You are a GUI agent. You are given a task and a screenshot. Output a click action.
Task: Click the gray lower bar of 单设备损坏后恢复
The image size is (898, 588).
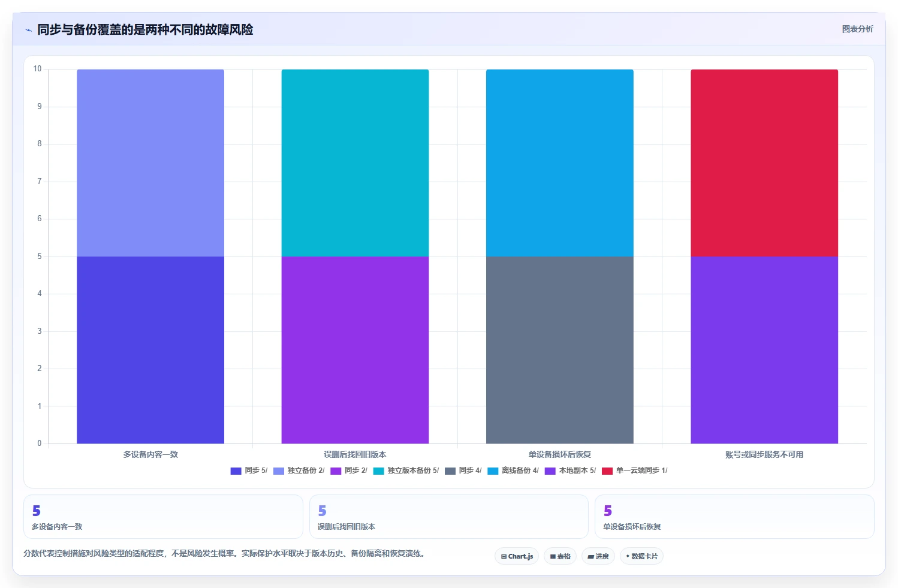[x=560, y=350]
